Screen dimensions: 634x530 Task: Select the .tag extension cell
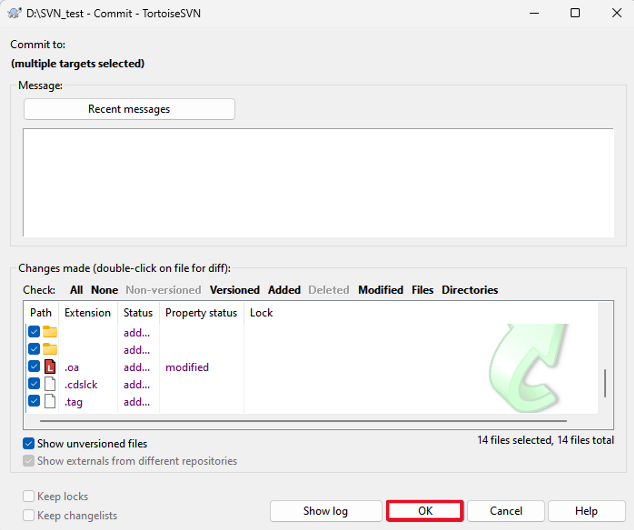pos(73,402)
